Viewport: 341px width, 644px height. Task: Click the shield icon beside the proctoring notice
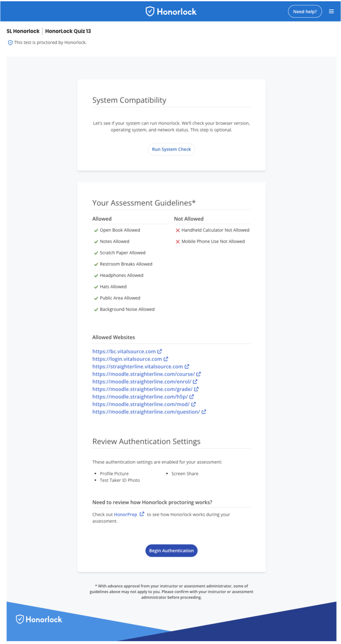[x=10, y=42]
